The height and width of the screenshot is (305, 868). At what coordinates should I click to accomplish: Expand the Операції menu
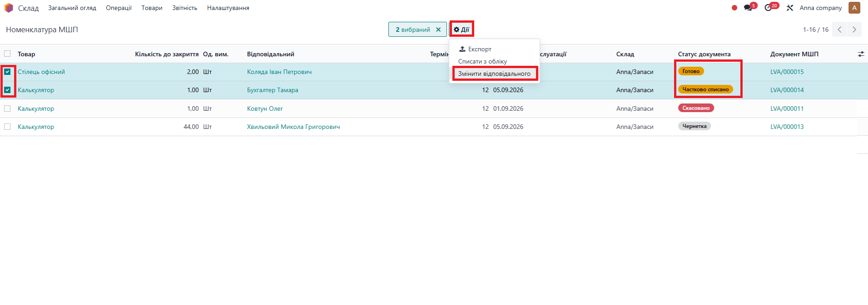point(119,8)
